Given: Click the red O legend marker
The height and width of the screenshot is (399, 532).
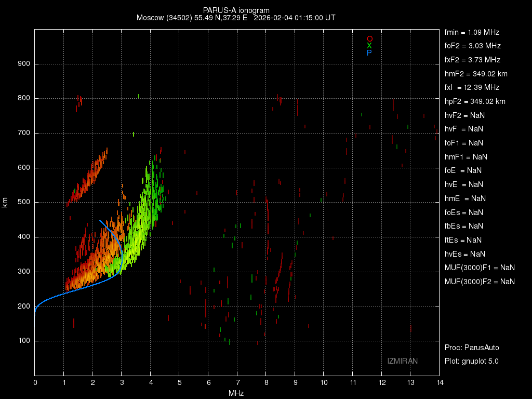Looking at the screenshot, I should click(369, 39).
